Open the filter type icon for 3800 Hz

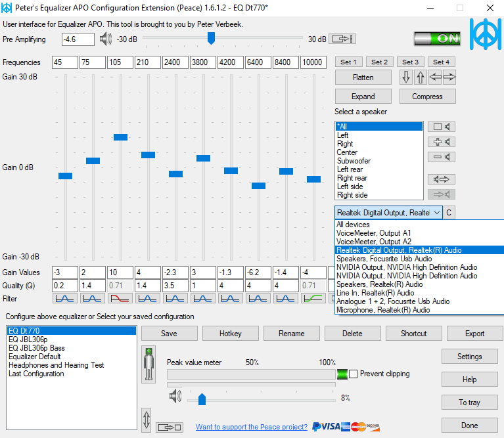[203, 299]
